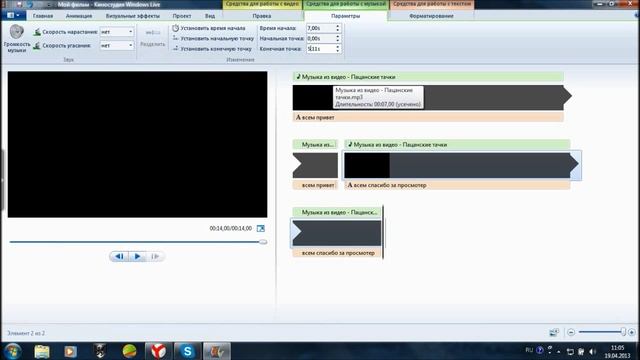Click the text tools (Средства для работы с текстом) header
This screenshot has height=360, width=640.
(432, 4)
